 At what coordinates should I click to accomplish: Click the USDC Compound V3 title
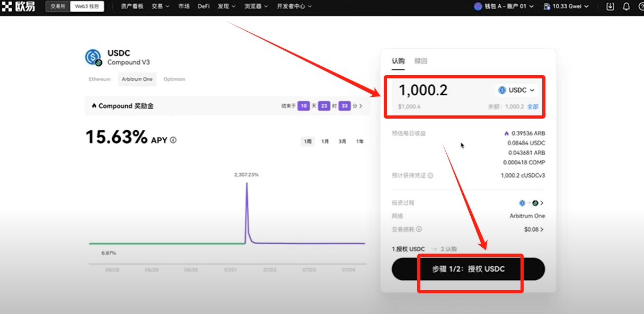point(129,57)
